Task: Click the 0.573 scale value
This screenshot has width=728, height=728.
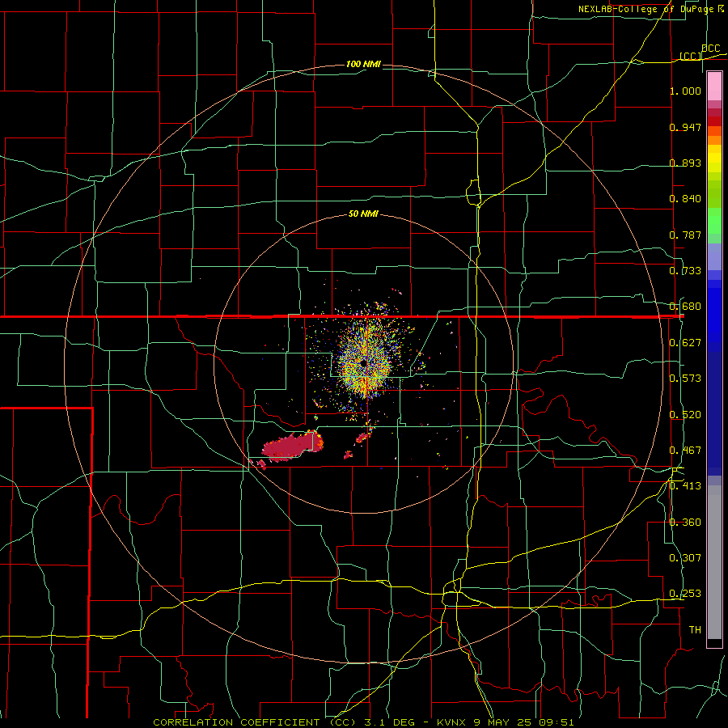Action: [685, 379]
